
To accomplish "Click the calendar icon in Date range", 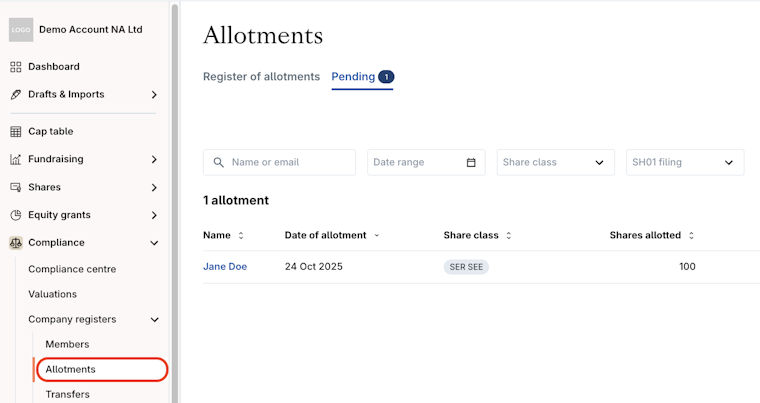I will point(471,162).
